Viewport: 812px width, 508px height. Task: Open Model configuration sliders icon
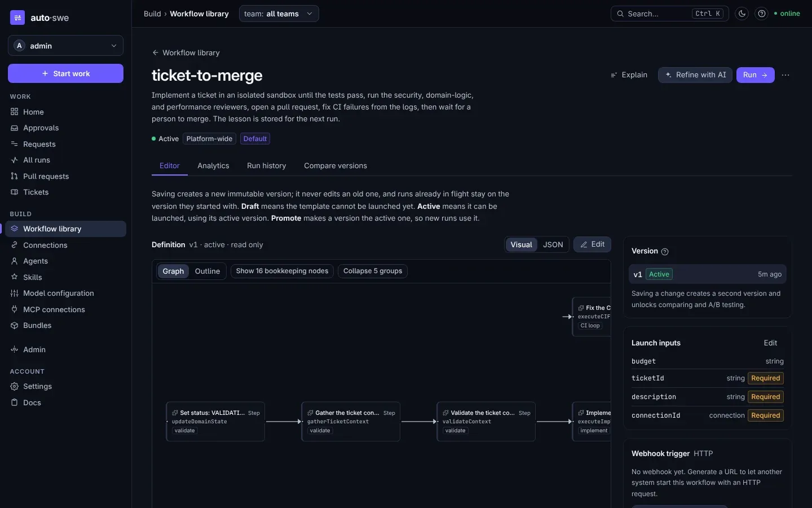coord(15,294)
